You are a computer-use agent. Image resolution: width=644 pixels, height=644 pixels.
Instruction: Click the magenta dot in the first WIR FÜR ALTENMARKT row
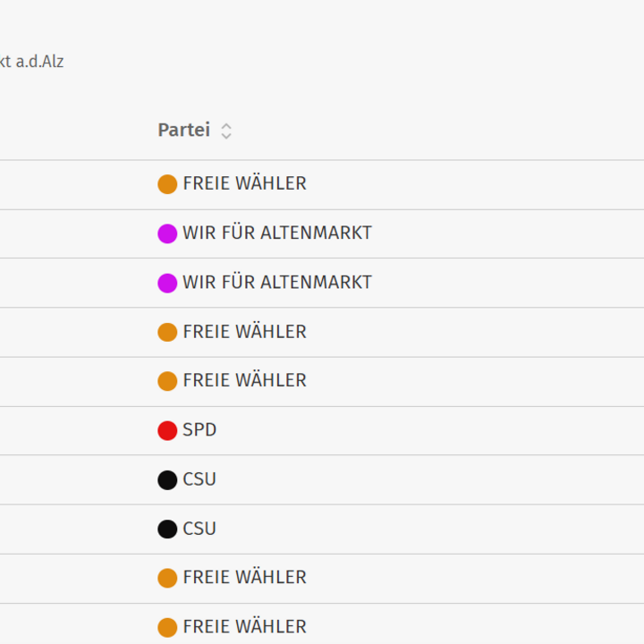click(167, 233)
